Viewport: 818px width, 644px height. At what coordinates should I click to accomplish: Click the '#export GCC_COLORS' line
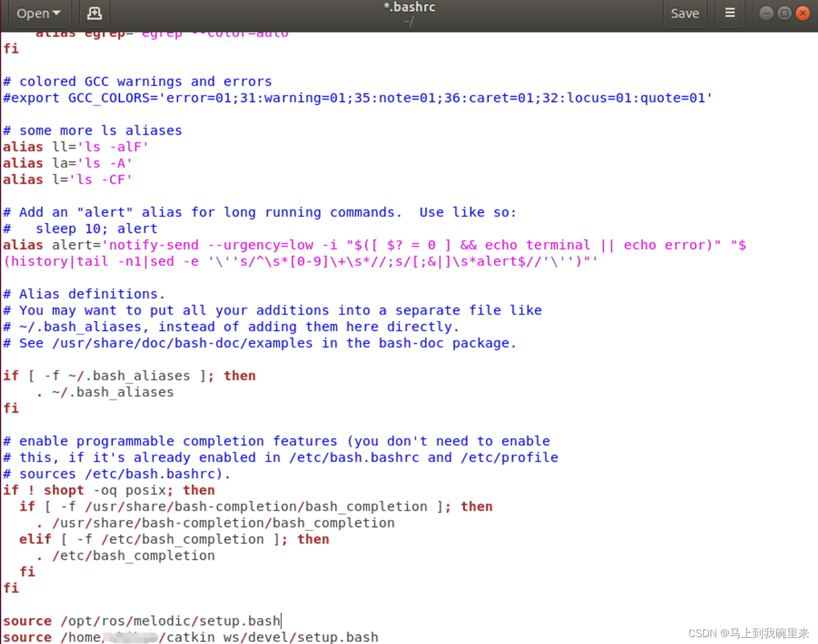[358, 98]
